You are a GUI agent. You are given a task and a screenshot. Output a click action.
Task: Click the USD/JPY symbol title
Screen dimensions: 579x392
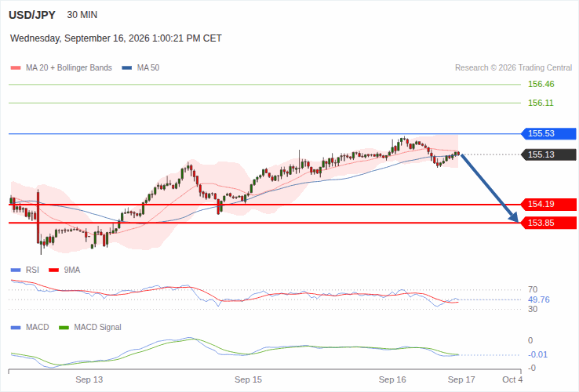(32, 15)
